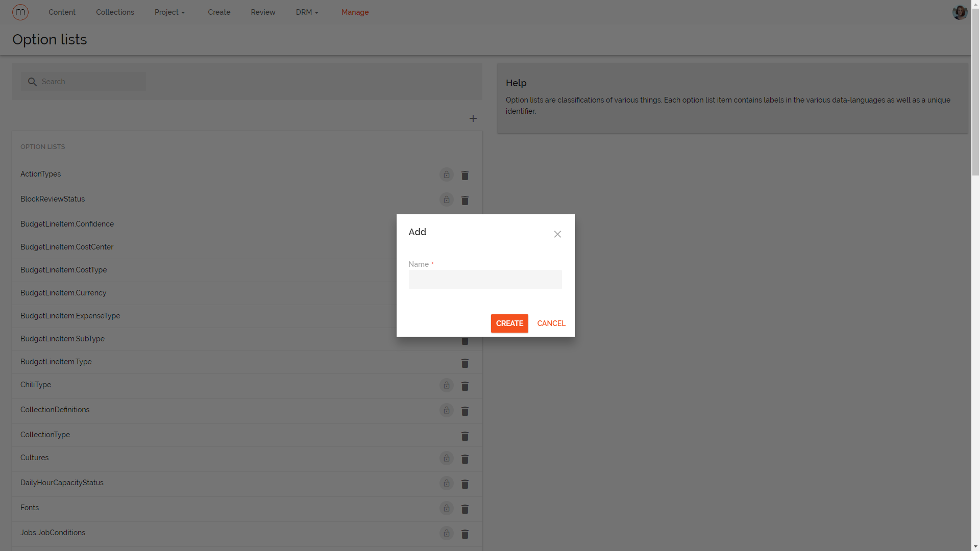Image resolution: width=980 pixels, height=551 pixels.
Task: Go to the Create menu item
Action: [x=219, y=12]
